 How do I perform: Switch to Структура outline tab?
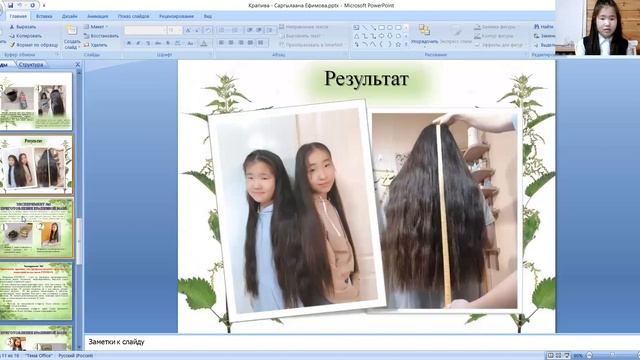pos(31,64)
